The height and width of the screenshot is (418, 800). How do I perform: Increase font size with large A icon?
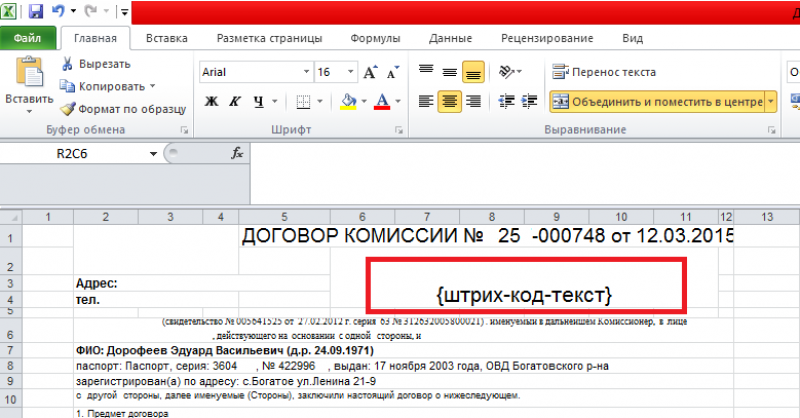tap(370, 72)
